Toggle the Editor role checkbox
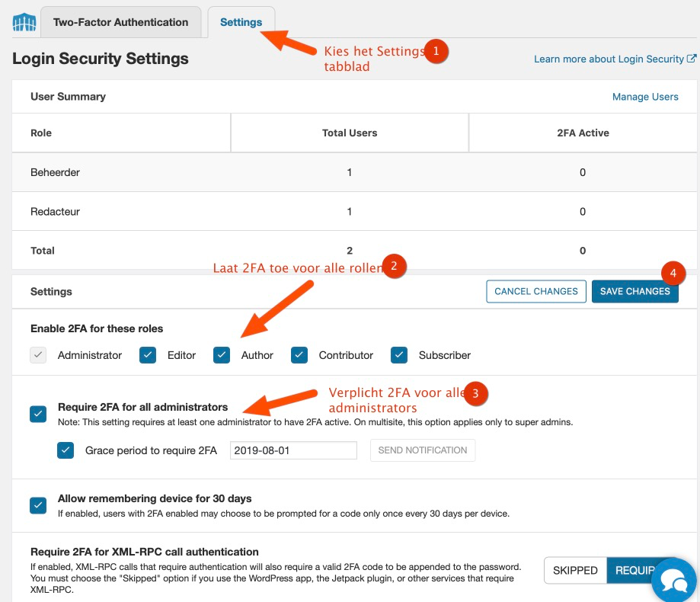The image size is (700, 602). tap(148, 355)
